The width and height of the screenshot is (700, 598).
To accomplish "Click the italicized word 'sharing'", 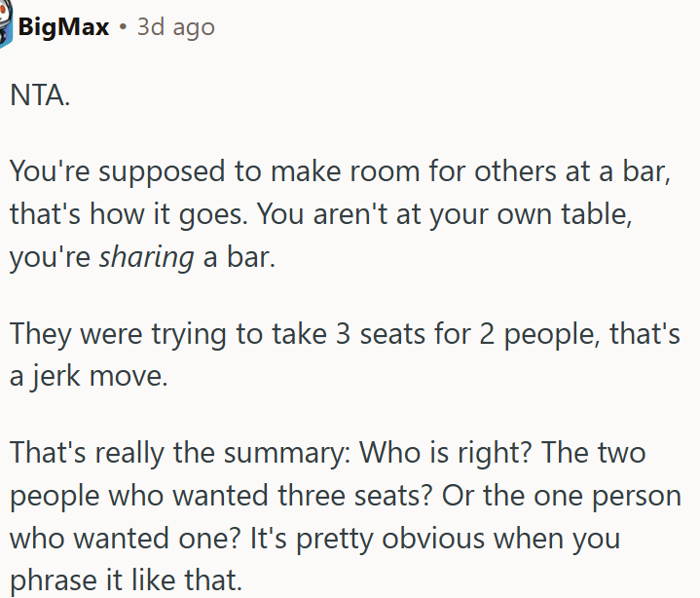I will [146, 258].
